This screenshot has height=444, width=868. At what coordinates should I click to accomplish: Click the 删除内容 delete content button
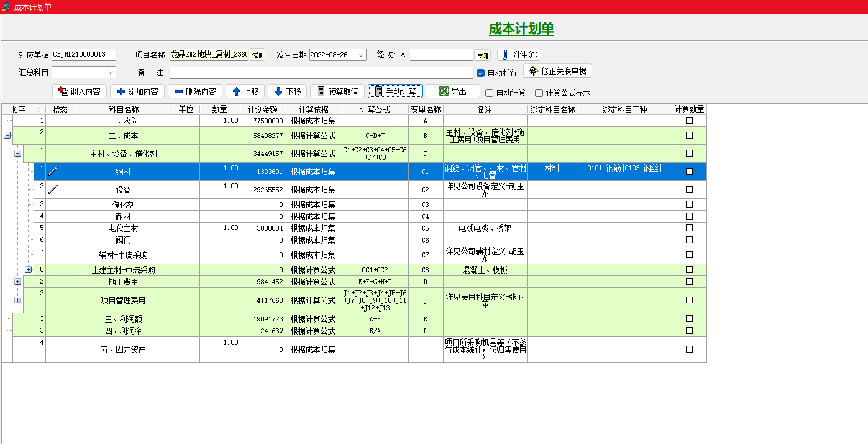[x=194, y=91]
